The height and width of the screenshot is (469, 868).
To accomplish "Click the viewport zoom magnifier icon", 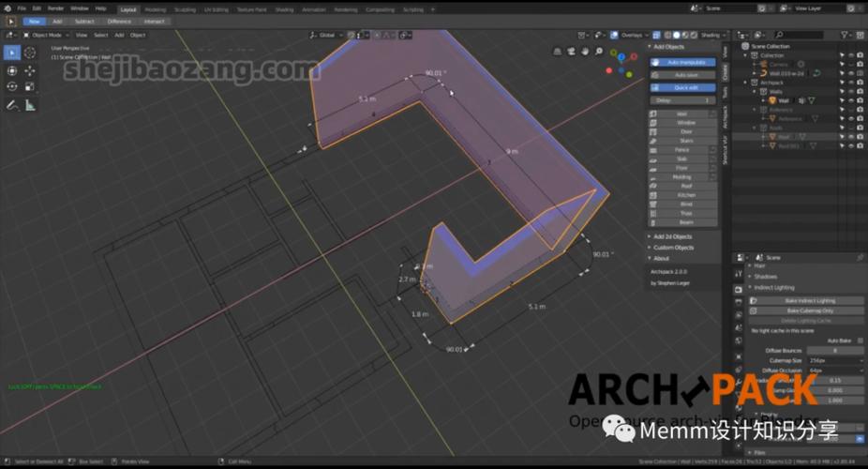I will (x=599, y=52).
